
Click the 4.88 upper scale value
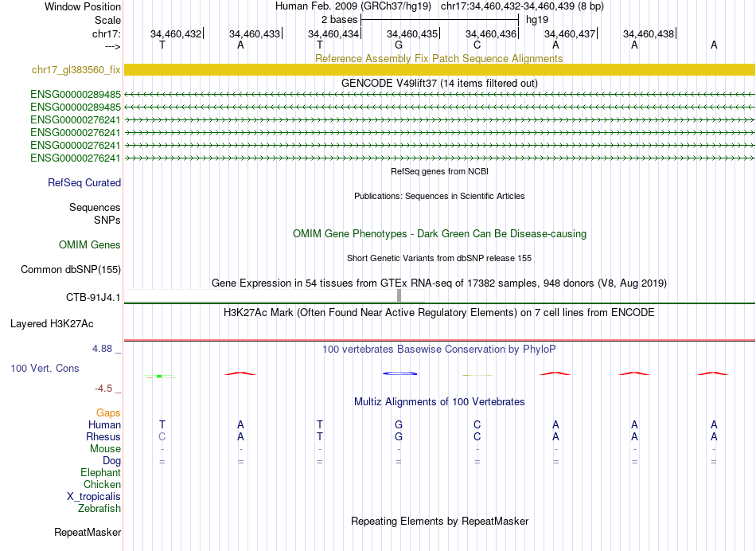pos(102,349)
